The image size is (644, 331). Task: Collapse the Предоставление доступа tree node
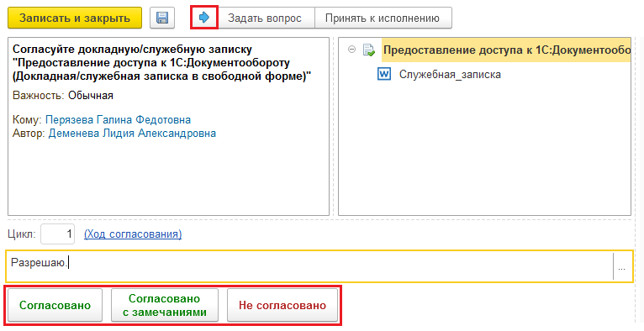351,50
